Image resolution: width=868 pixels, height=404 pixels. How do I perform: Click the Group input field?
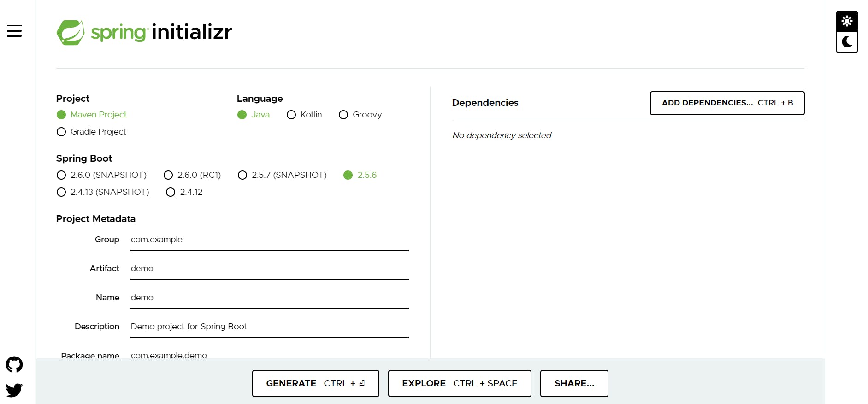(x=270, y=240)
